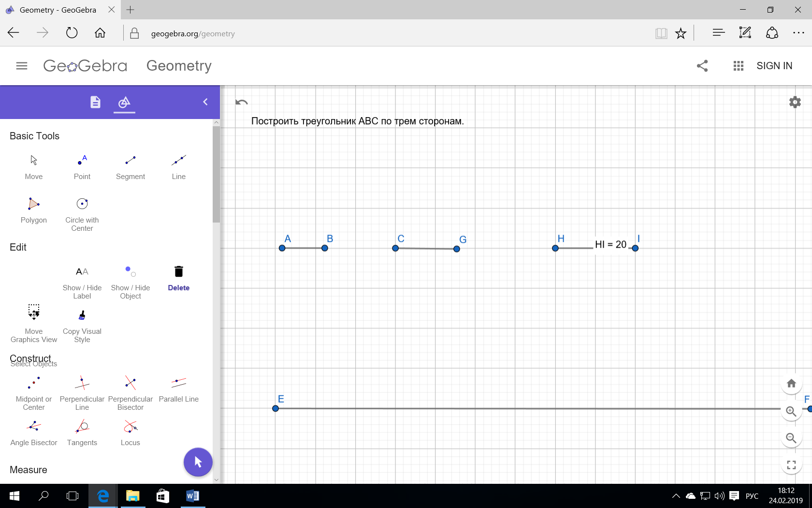Open the GeoGebra apps grid

pos(738,66)
